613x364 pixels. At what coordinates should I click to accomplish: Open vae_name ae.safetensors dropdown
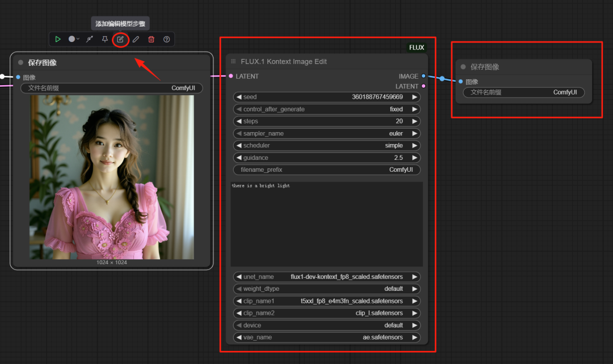tap(327, 337)
